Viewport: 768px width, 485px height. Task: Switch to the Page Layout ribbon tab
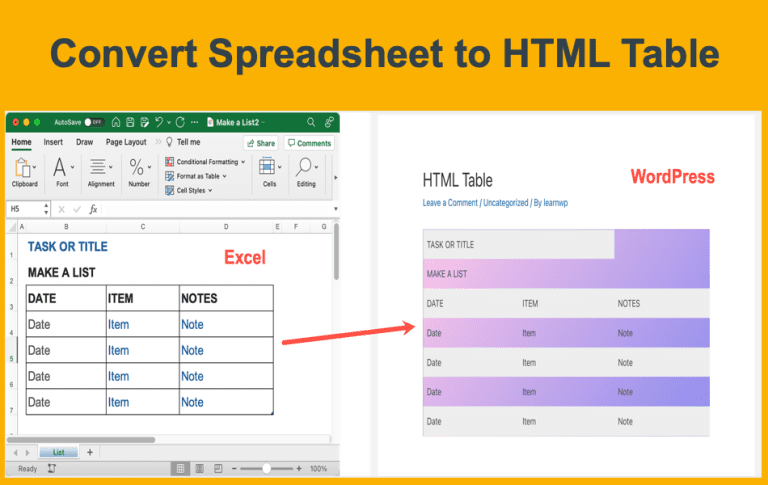point(126,142)
